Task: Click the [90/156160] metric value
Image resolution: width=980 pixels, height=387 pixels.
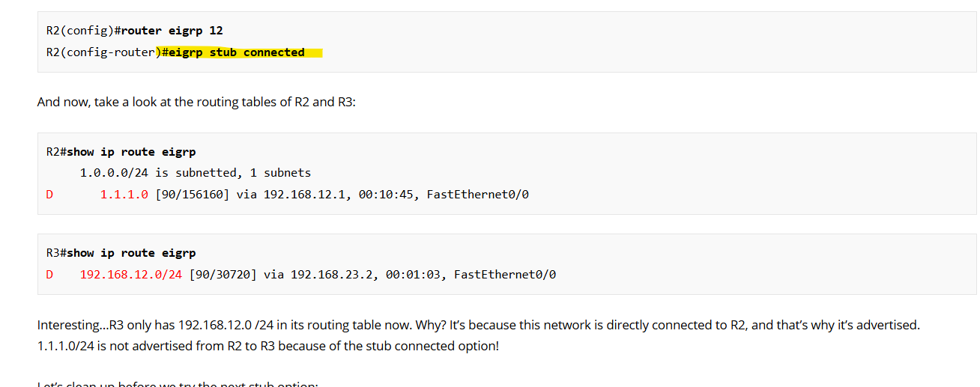Action: (192, 195)
